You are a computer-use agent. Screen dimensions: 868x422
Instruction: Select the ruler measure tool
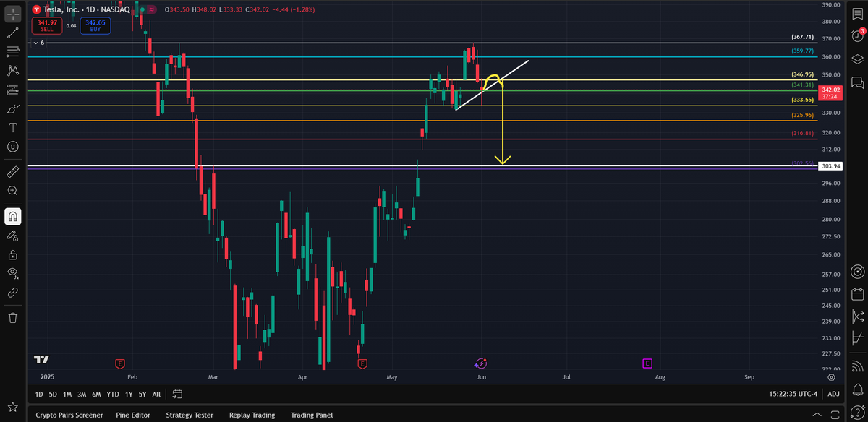[13, 171]
